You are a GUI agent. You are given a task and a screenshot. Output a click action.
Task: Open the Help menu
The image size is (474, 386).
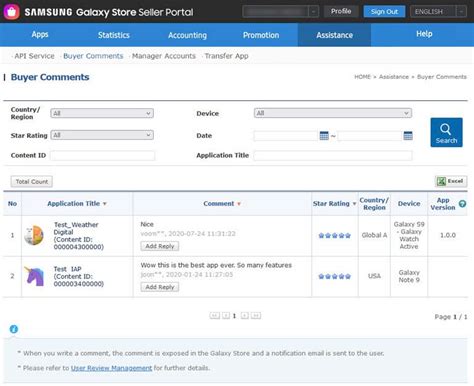(x=424, y=34)
